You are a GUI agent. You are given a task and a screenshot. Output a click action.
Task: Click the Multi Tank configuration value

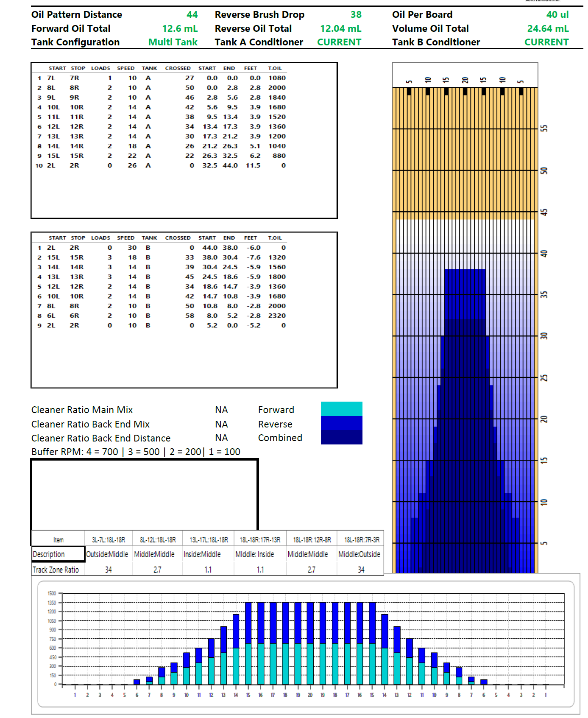173,42
